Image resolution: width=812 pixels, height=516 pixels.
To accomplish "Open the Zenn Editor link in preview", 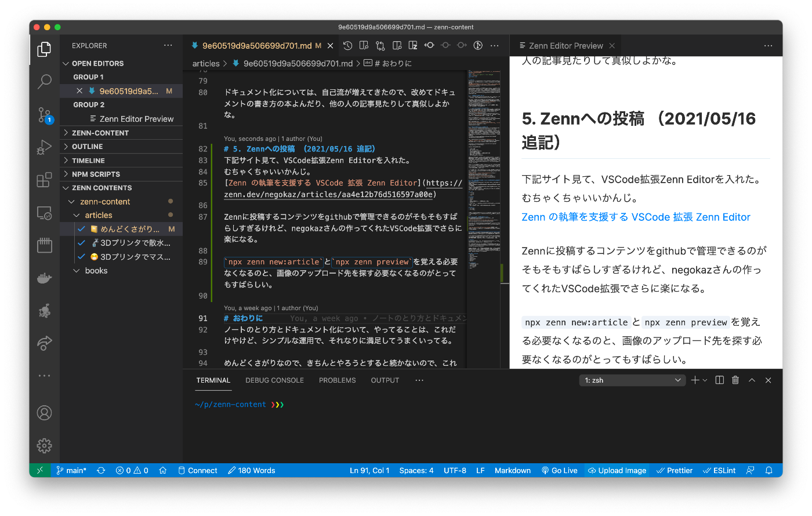I will tap(636, 217).
